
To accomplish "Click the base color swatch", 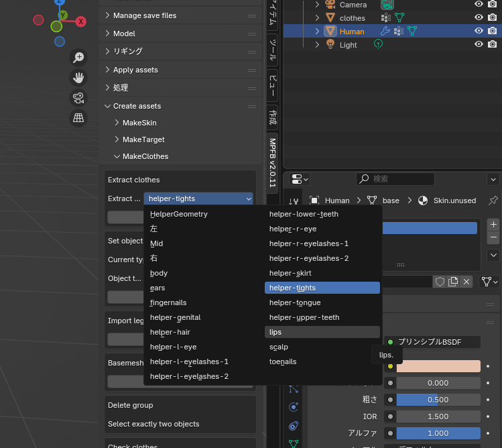I will click(x=438, y=366).
